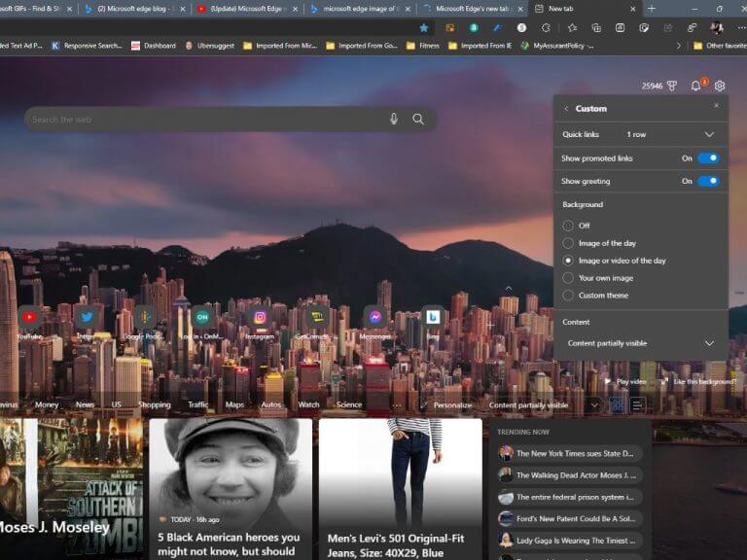Click the Play video button
Screen dimensions: 747x560
click(x=625, y=381)
